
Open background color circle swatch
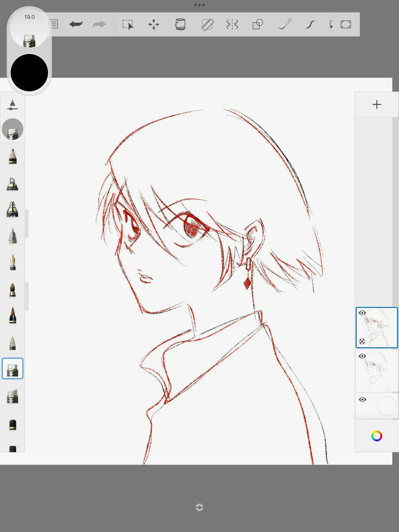[386, 406]
